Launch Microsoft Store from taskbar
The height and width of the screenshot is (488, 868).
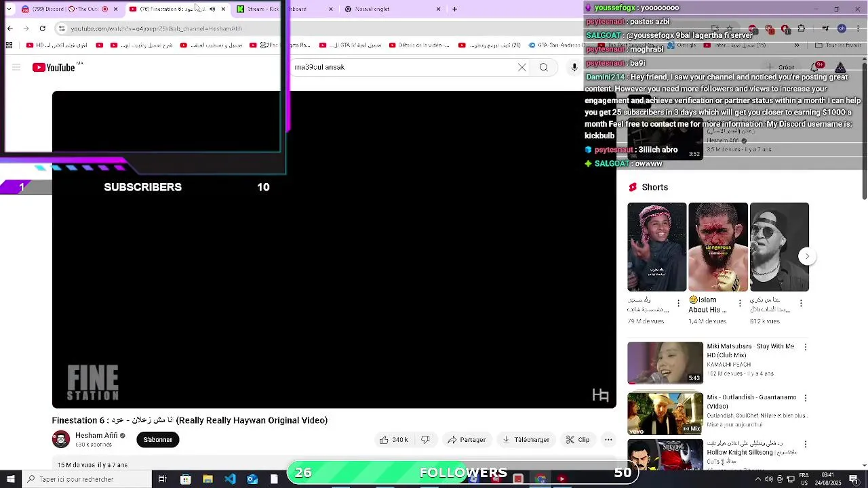185,479
